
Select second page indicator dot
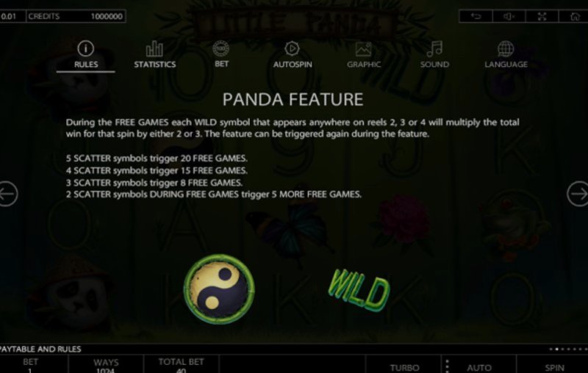click(557, 349)
